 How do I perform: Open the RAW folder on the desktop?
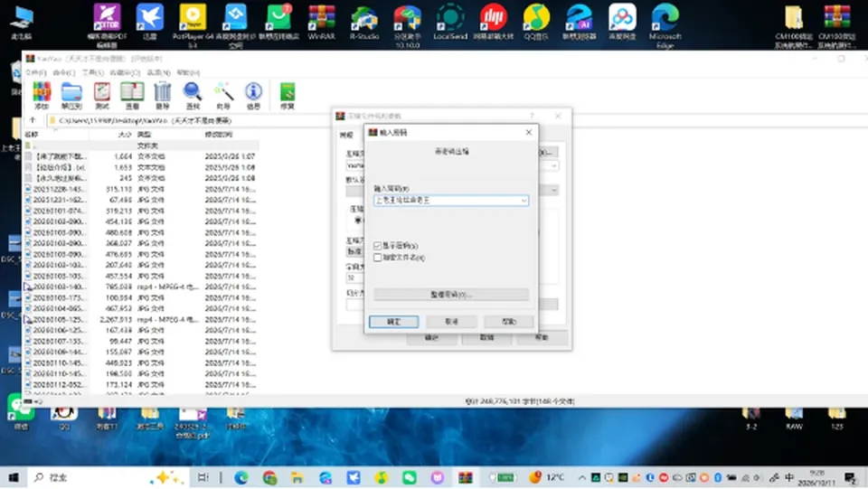click(794, 418)
